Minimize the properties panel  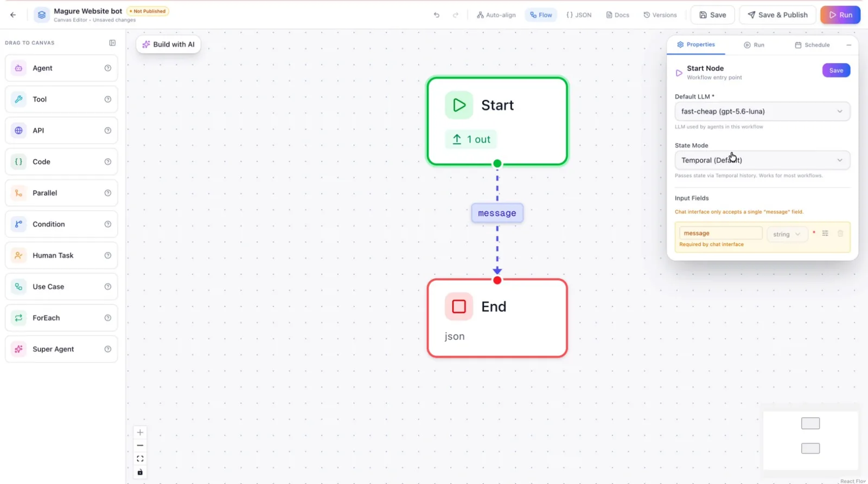point(848,45)
